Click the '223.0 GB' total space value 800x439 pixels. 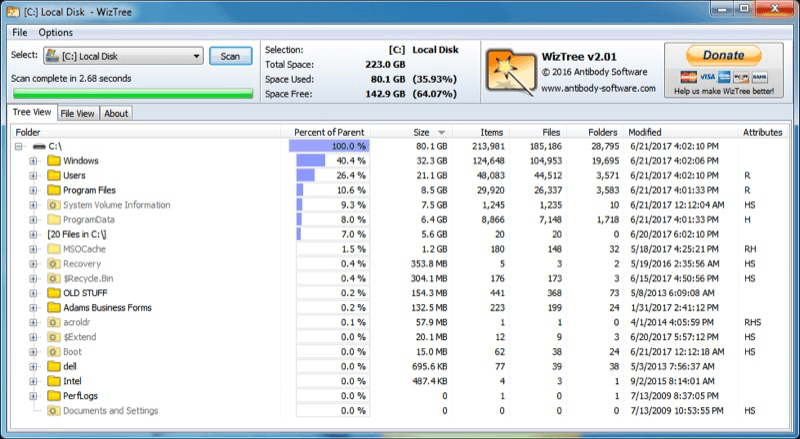[385, 64]
